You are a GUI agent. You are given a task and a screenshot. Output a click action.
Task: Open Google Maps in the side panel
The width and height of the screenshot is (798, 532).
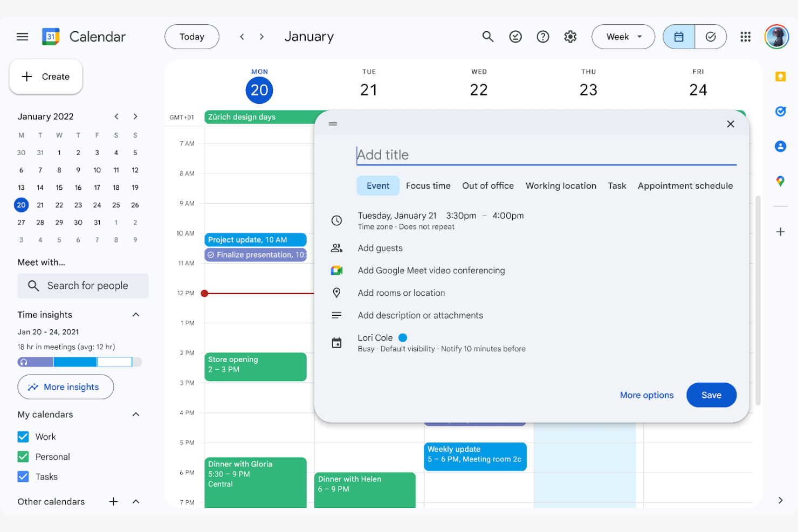tap(780, 181)
